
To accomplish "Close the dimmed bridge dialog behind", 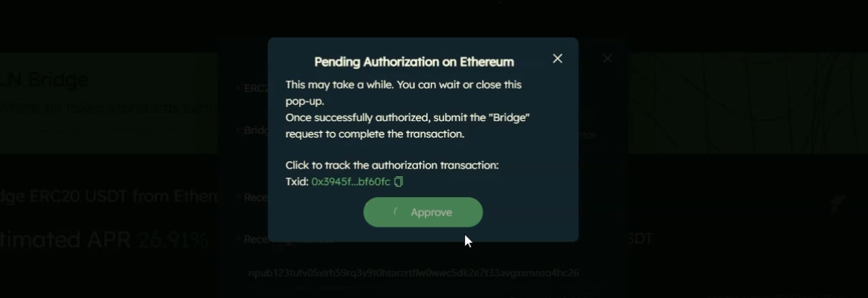I will point(607,59).
